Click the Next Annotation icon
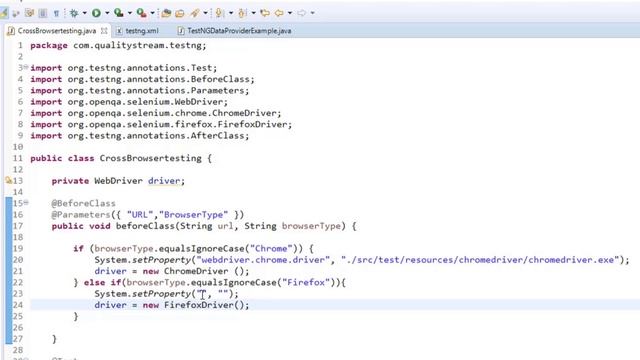 point(219,13)
